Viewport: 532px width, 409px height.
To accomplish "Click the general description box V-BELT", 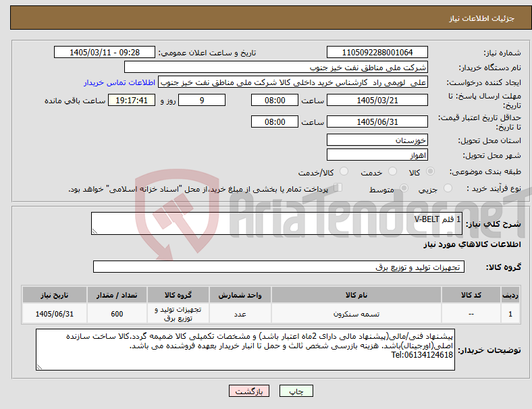I will [277, 223].
